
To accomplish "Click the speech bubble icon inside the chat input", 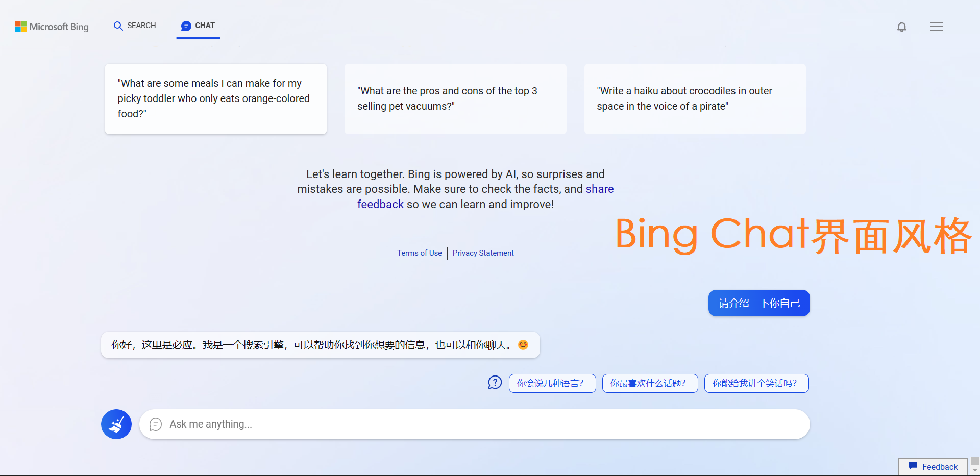I will [x=155, y=424].
